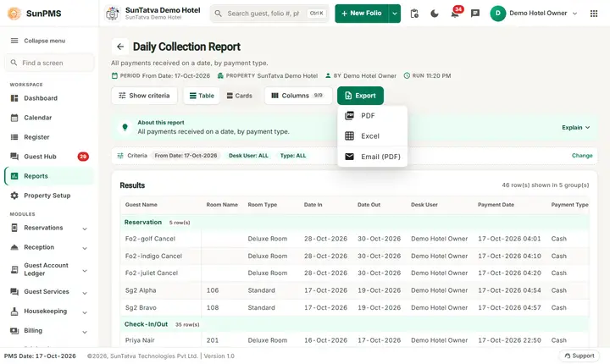Expand the Reception module chevron

tap(85, 248)
